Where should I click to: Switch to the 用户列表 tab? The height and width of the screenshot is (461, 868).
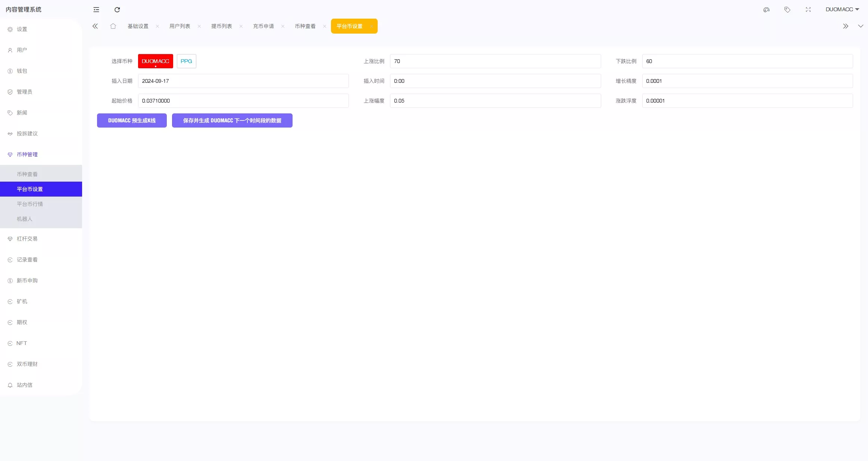point(180,26)
